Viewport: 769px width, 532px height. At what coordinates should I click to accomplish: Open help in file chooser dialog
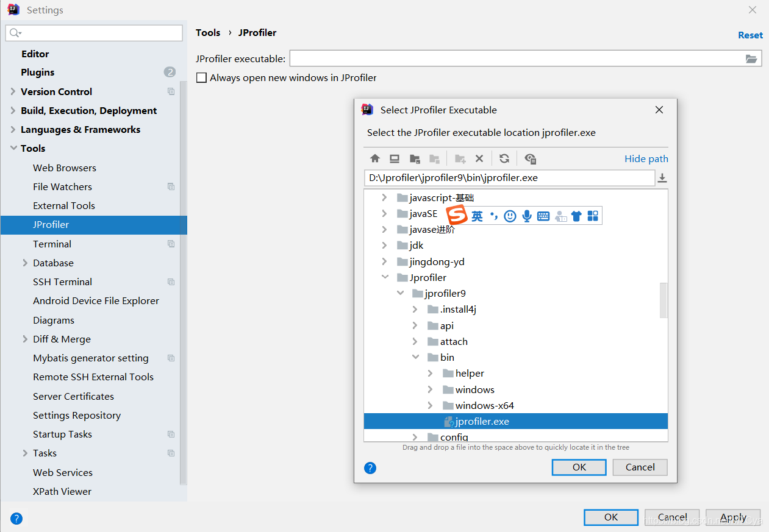(370, 468)
